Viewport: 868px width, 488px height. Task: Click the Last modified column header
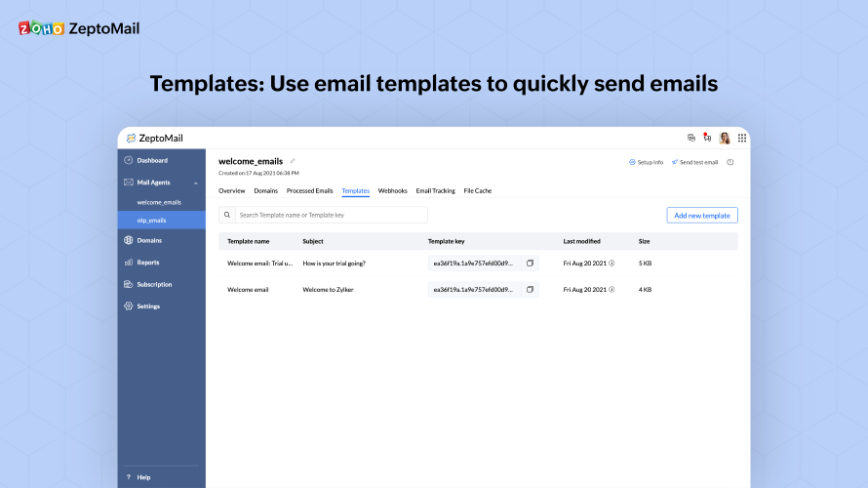pyautogui.click(x=581, y=241)
